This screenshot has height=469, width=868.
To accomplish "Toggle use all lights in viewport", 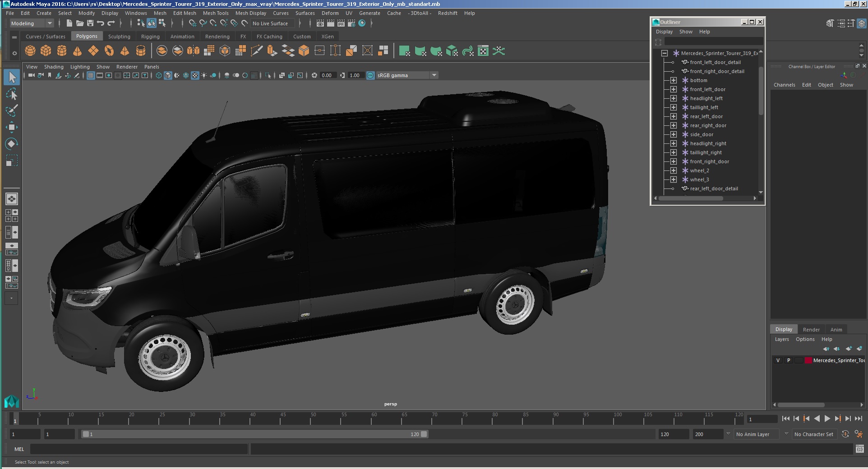I will click(204, 75).
